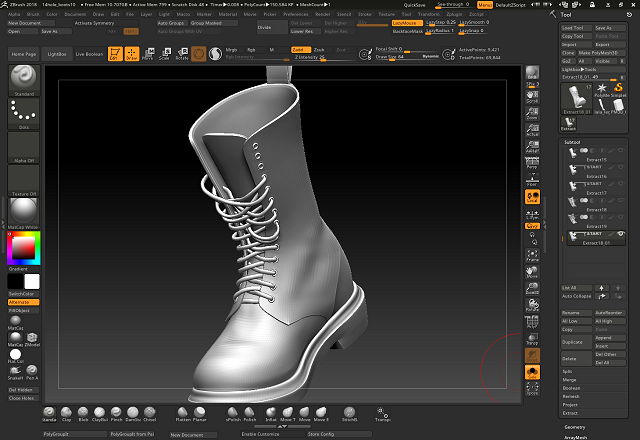Choose the Rotate transform icon
The image size is (640, 440).
click(182, 53)
